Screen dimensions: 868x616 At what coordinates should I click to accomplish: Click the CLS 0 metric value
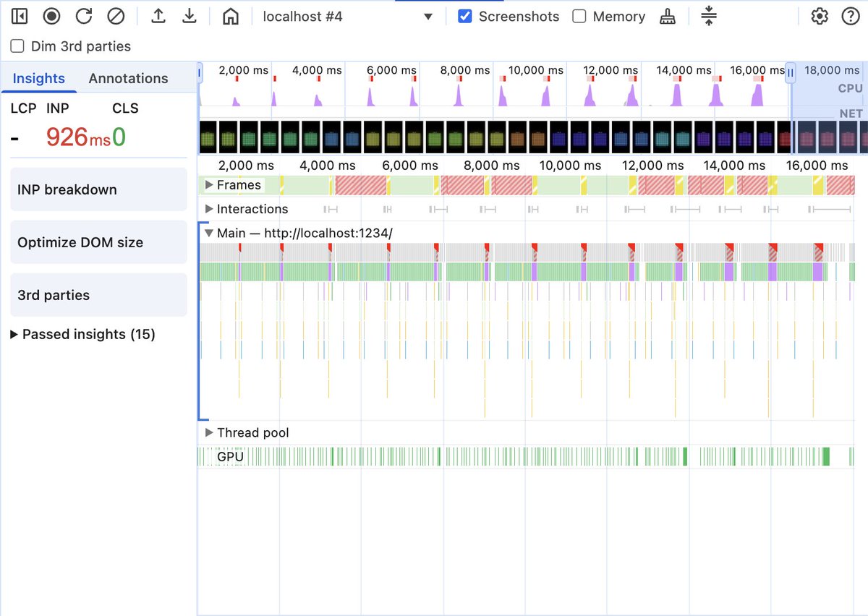pyautogui.click(x=119, y=137)
